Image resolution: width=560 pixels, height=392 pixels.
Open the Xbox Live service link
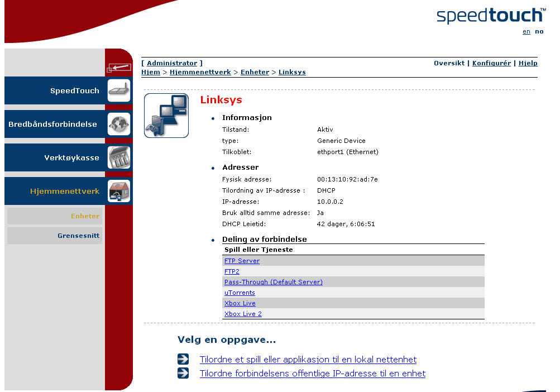[240, 303]
